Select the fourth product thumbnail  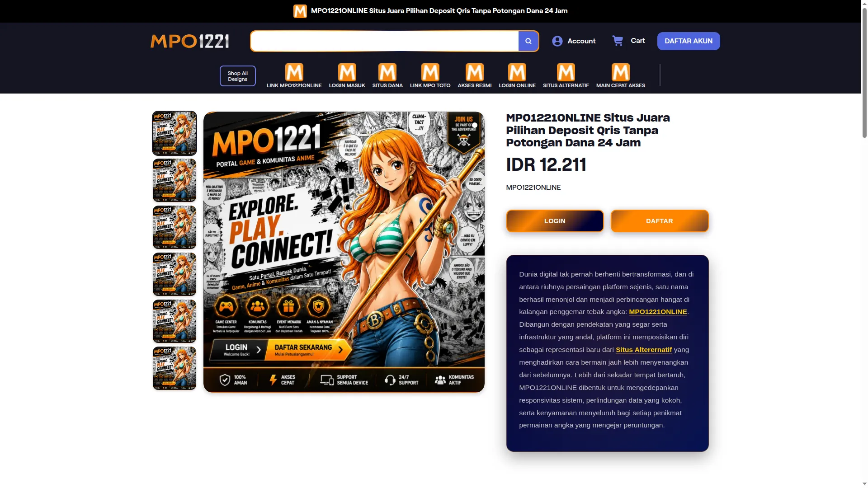175,274
